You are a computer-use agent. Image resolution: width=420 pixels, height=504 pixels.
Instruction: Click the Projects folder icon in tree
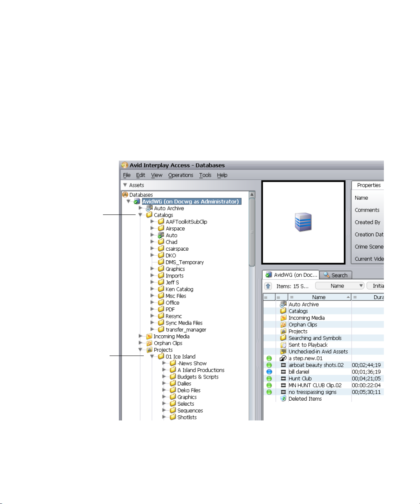[x=149, y=350]
